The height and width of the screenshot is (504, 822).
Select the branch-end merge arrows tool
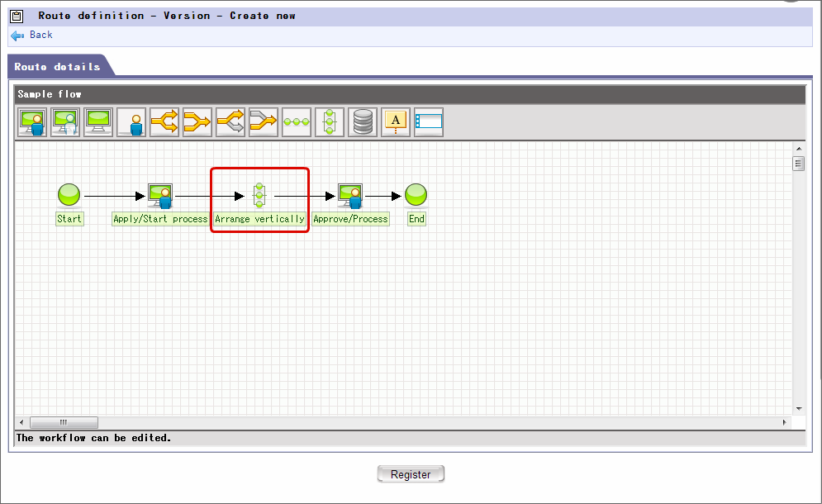(x=197, y=122)
